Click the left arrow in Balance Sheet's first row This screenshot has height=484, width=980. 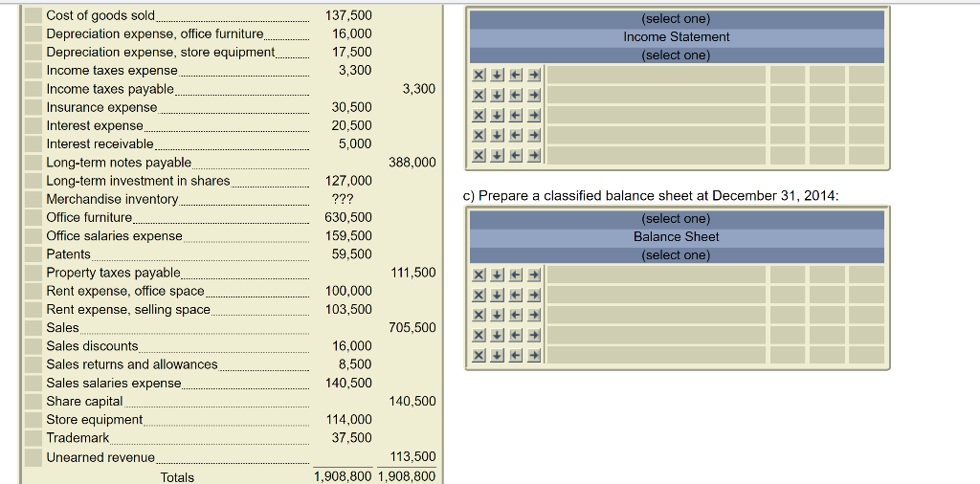click(515, 275)
